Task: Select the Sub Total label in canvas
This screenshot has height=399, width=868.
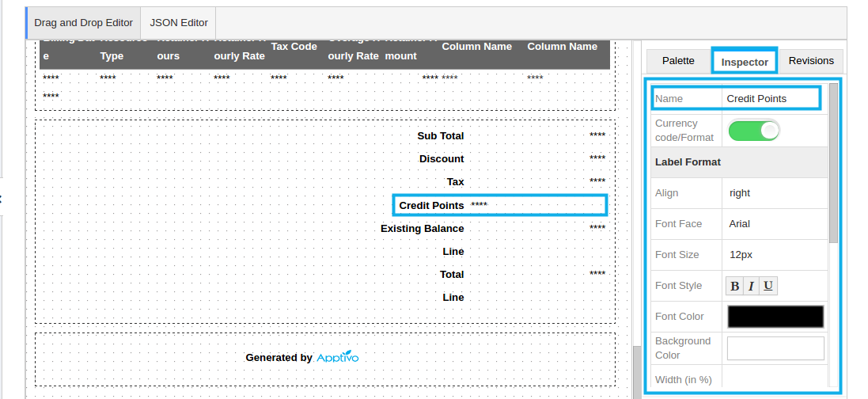Action: pos(440,136)
